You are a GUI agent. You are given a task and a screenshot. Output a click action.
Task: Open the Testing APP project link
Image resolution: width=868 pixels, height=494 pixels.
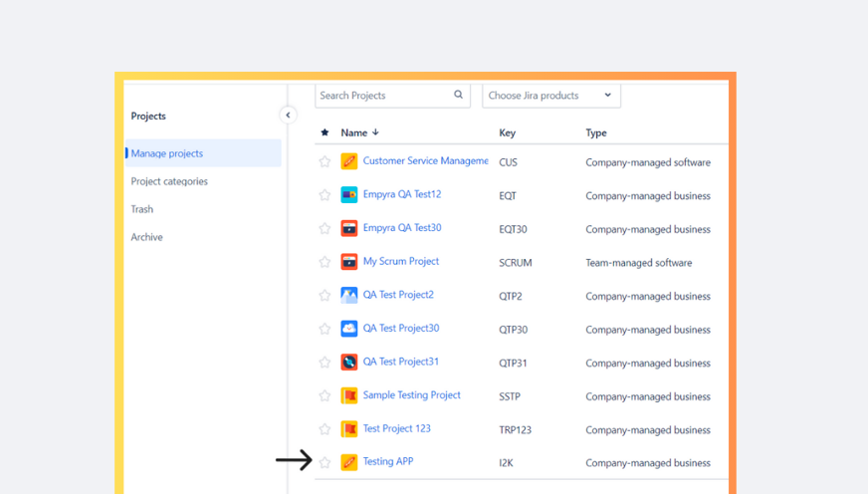387,462
